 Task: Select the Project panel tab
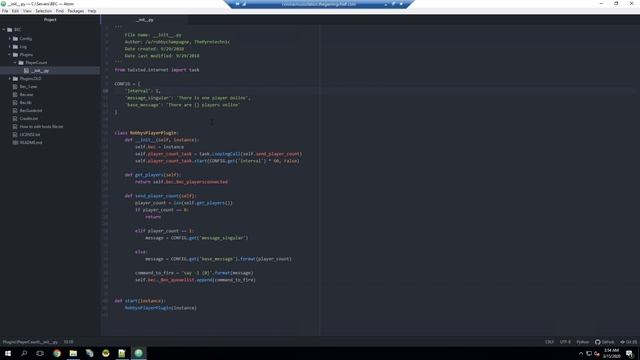click(50, 20)
